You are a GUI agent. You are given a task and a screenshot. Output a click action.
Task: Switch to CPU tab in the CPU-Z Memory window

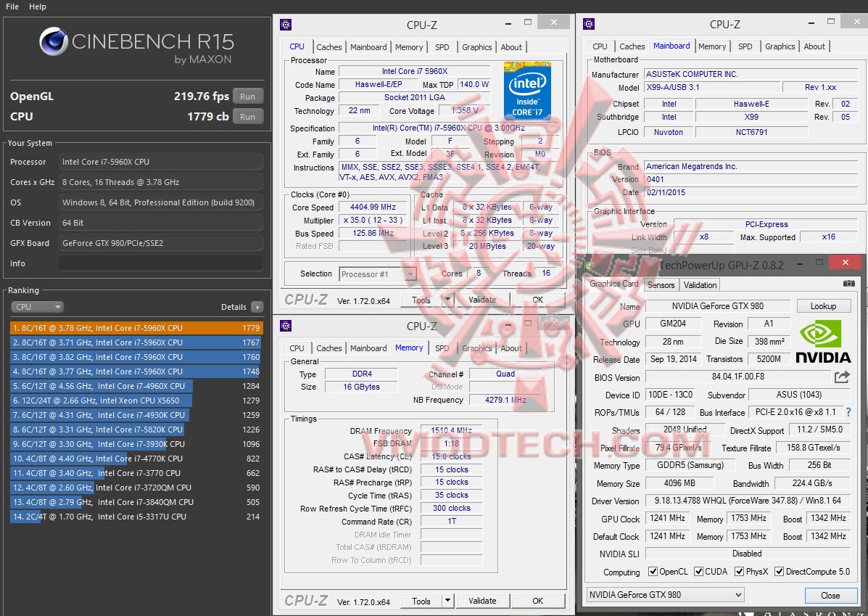tap(297, 348)
